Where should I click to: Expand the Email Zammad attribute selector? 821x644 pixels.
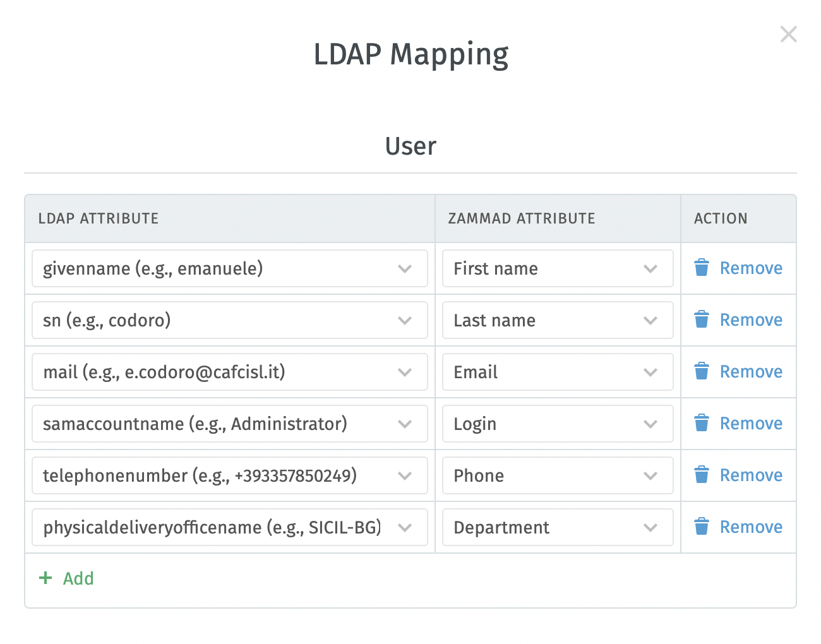(650, 372)
